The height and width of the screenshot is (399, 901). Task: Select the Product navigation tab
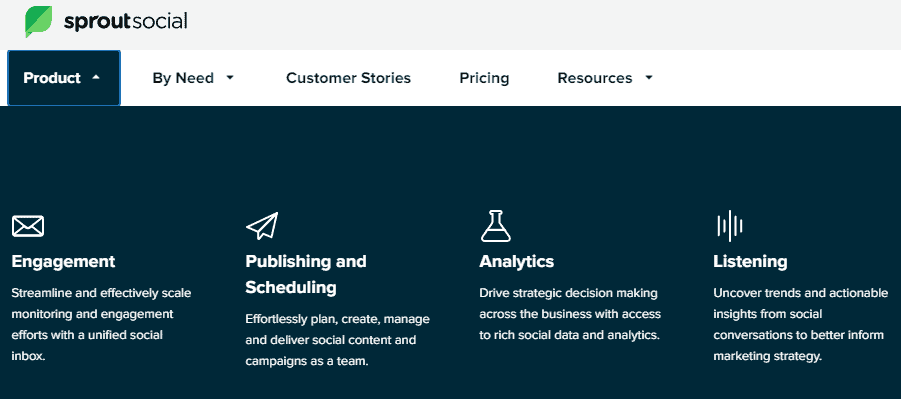point(64,78)
